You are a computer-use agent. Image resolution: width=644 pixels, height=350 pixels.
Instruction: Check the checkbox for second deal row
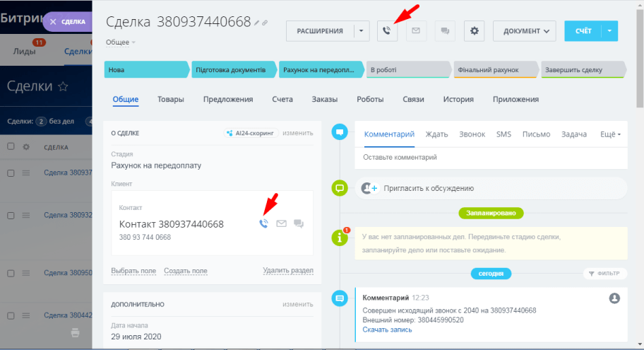11,215
